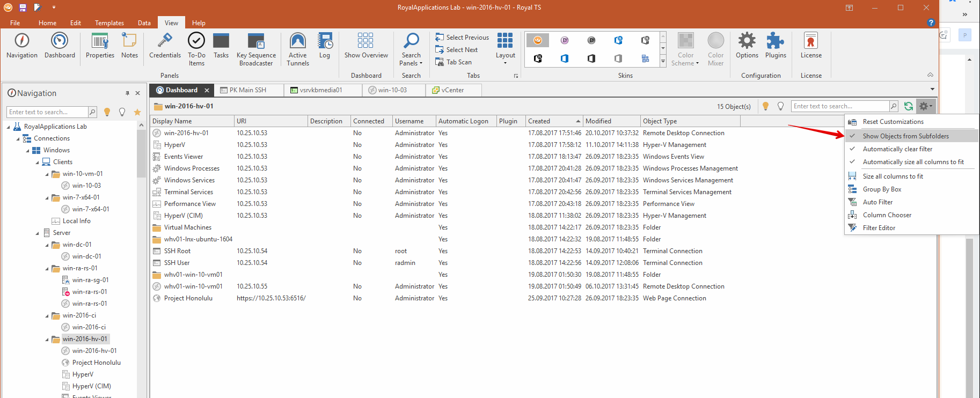Open the Properties panel
This screenshot has height=398, width=980.
point(100,46)
